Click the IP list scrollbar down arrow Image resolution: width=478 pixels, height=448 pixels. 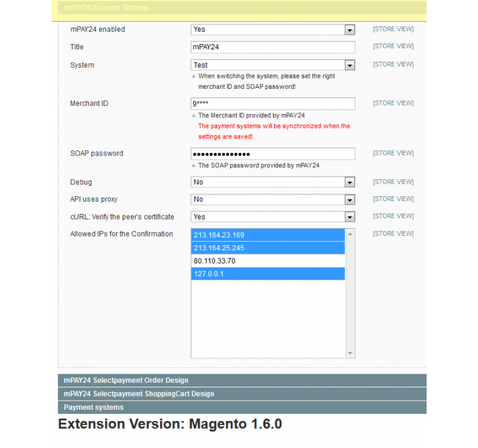(350, 353)
